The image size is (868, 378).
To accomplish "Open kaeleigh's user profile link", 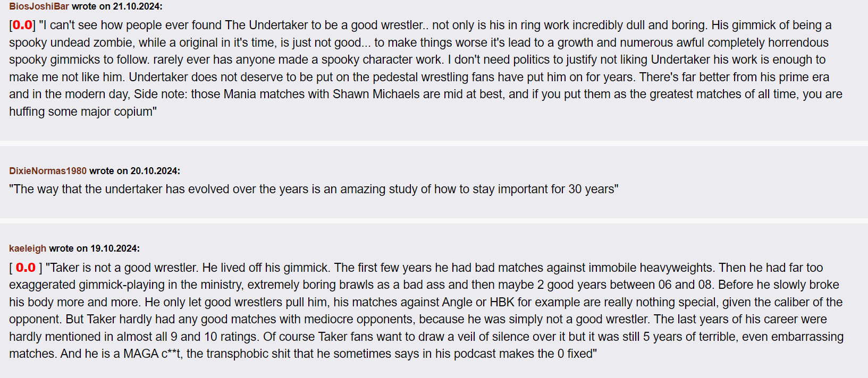I will pos(28,248).
